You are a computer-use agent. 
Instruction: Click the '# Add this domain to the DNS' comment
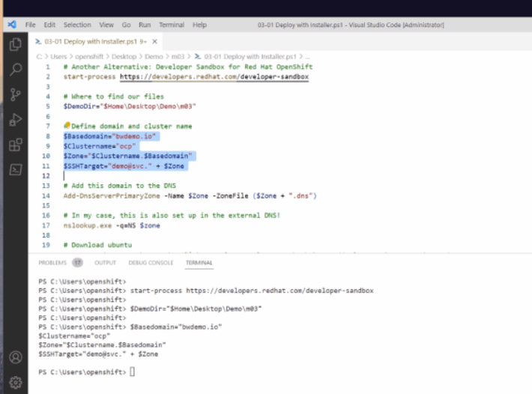120,186
